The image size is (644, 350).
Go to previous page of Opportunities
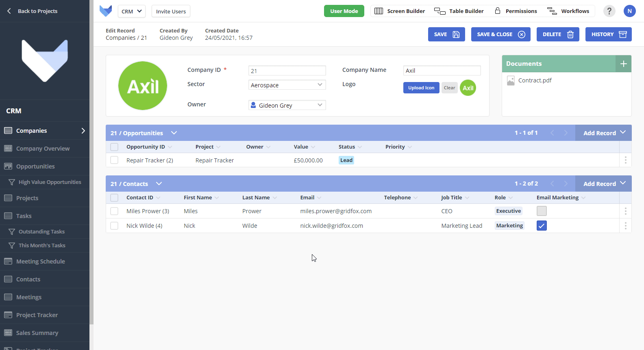[552, 133]
